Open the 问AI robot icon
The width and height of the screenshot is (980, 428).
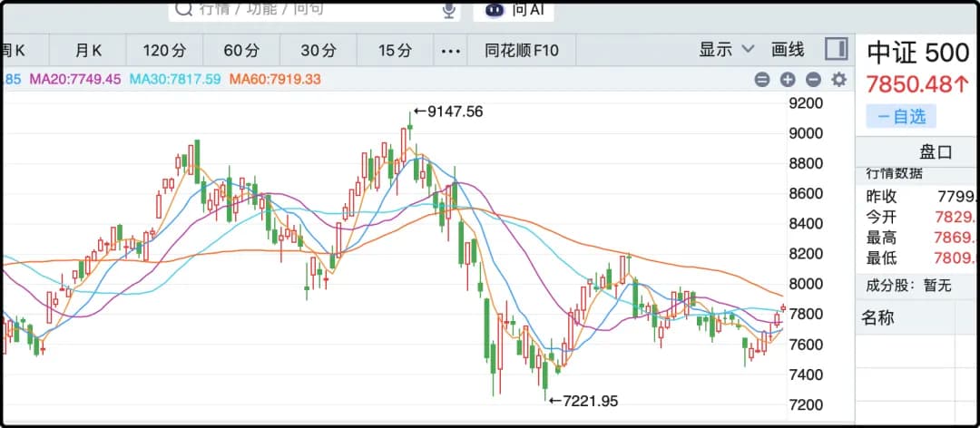495,9
